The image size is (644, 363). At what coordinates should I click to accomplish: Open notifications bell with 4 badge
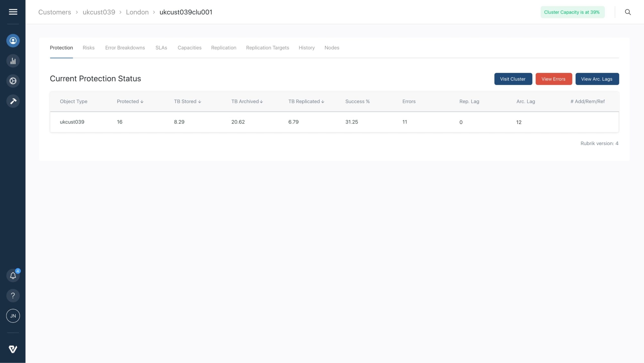click(x=13, y=275)
